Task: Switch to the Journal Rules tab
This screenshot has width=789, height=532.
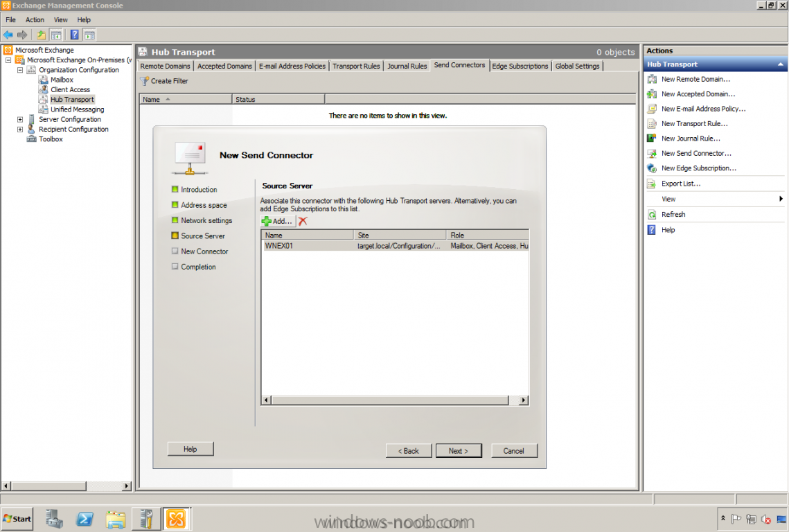Action: (407, 66)
